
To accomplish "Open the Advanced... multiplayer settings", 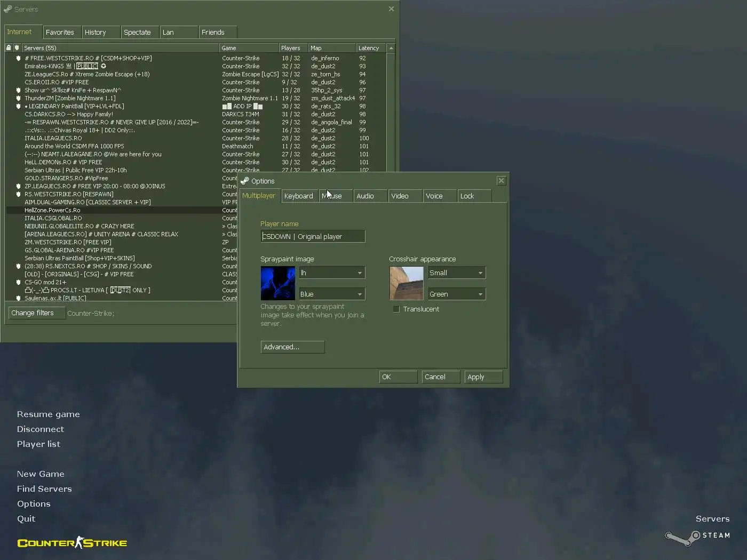I will click(x=292, y=347).
